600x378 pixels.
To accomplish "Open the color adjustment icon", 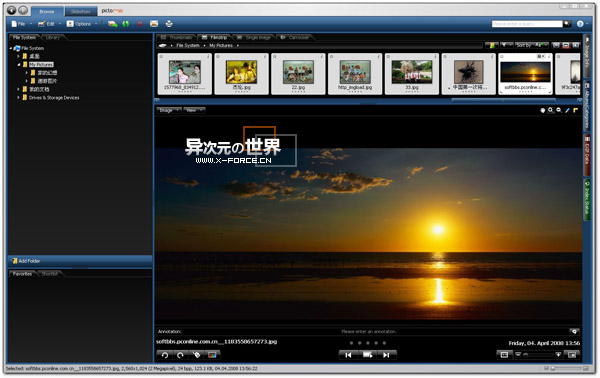I will pyautogui.click(x=212, y=355).
